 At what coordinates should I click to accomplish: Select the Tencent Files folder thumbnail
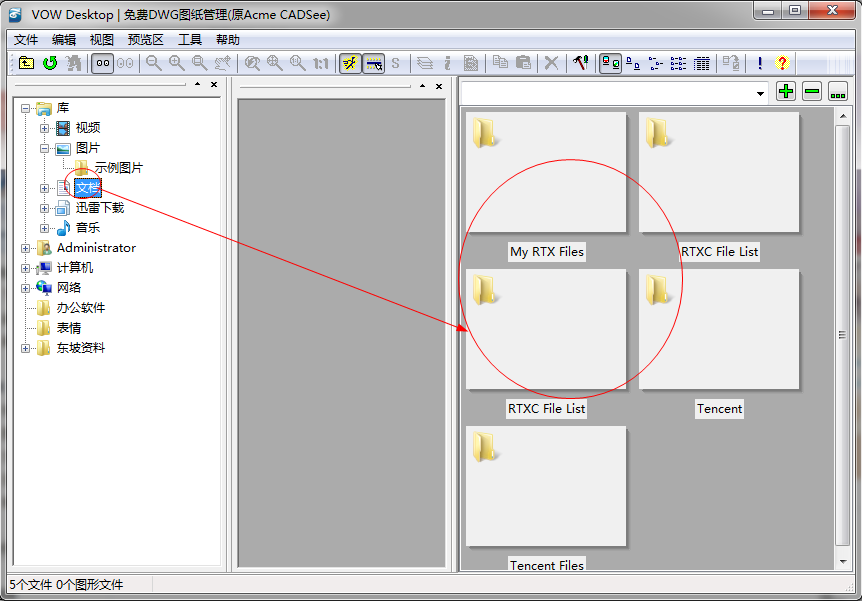[x=546, y=486]
